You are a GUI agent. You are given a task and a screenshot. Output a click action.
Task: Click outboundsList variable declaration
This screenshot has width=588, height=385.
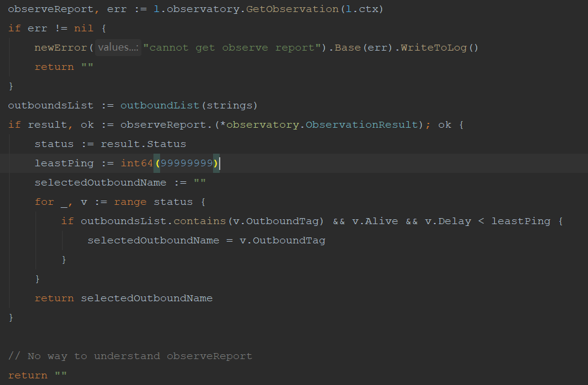pos(51,105)
